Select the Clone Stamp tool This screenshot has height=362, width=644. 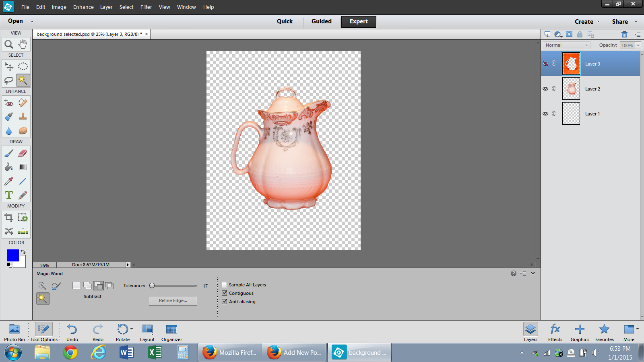[x=23, y=117]
